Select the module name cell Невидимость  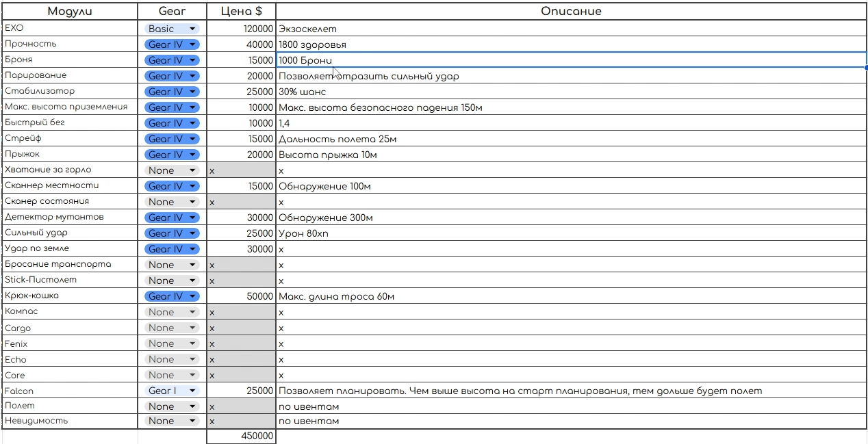71,421
